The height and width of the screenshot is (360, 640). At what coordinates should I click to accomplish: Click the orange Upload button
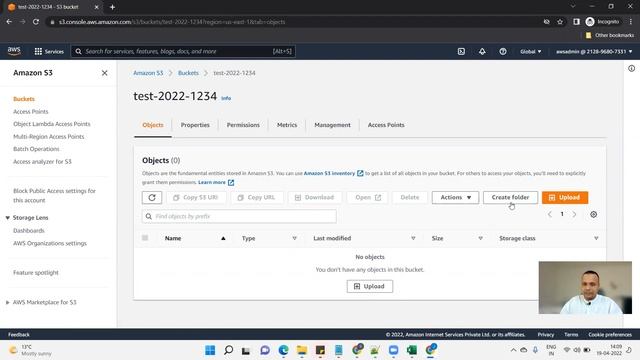click(565, 198)
